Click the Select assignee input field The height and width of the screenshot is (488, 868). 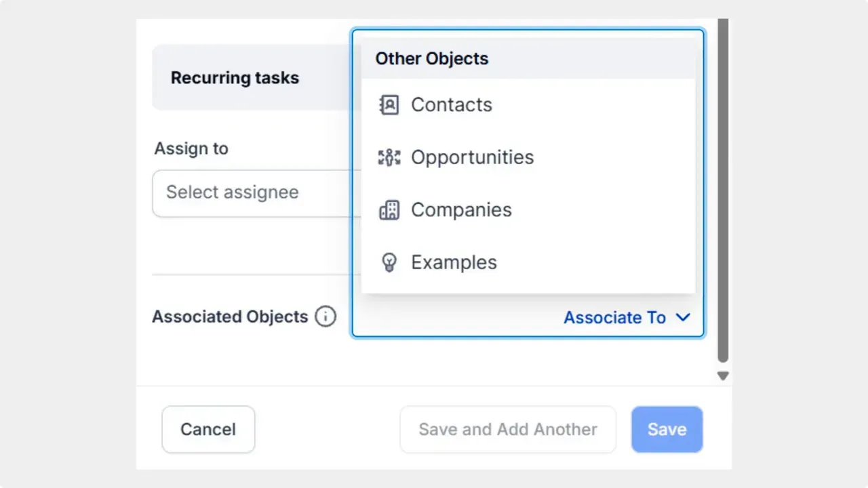(256, 192)
